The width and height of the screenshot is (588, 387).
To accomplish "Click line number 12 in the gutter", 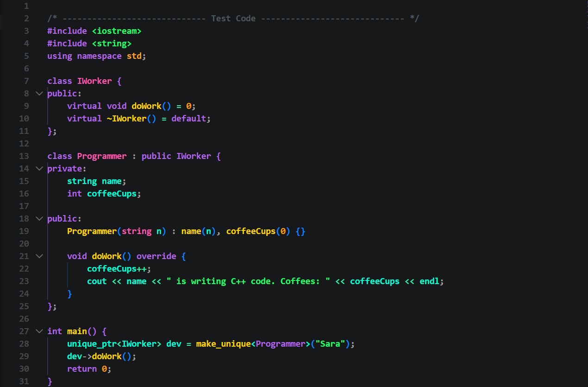I will pyautogui.click(x=24, y=144).
